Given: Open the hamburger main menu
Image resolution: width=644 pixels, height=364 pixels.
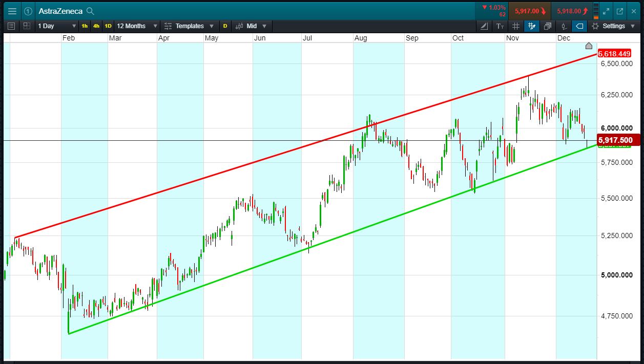Looking at the screenshot, I should [x=12, y=11].
